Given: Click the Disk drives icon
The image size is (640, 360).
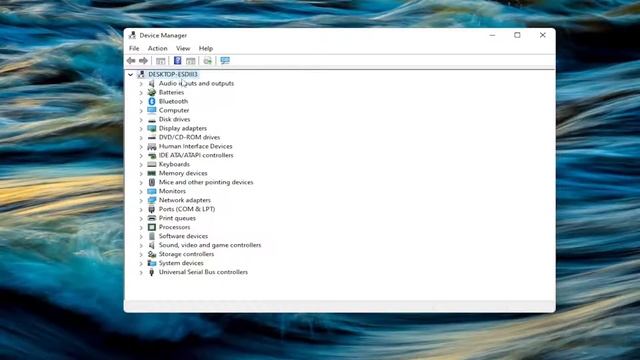Looking at the screenshot, I should tap(151, 119).
